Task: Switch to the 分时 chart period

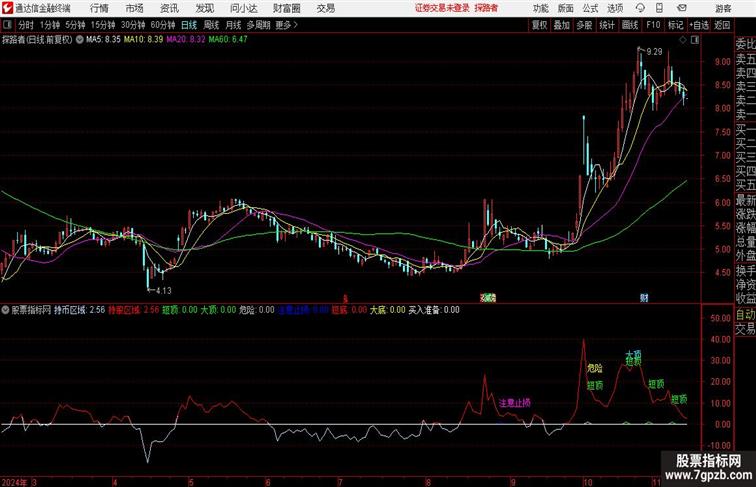Action: (26, 25)
